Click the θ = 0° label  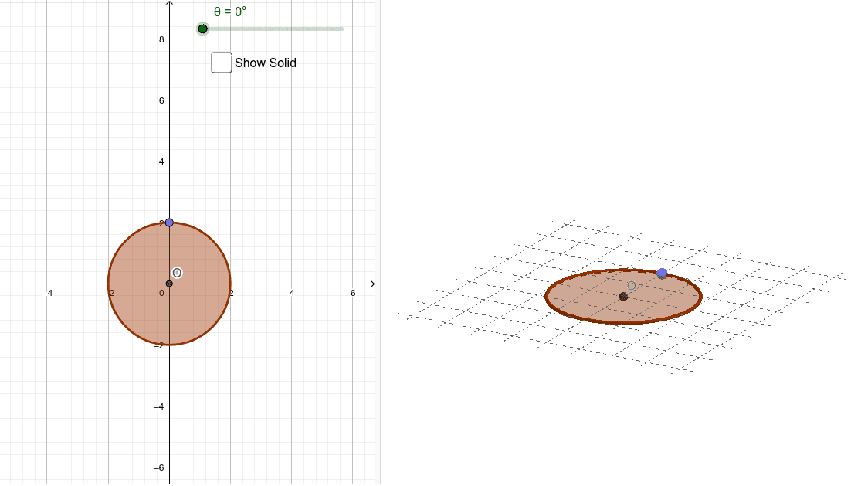tap(228, 12)
